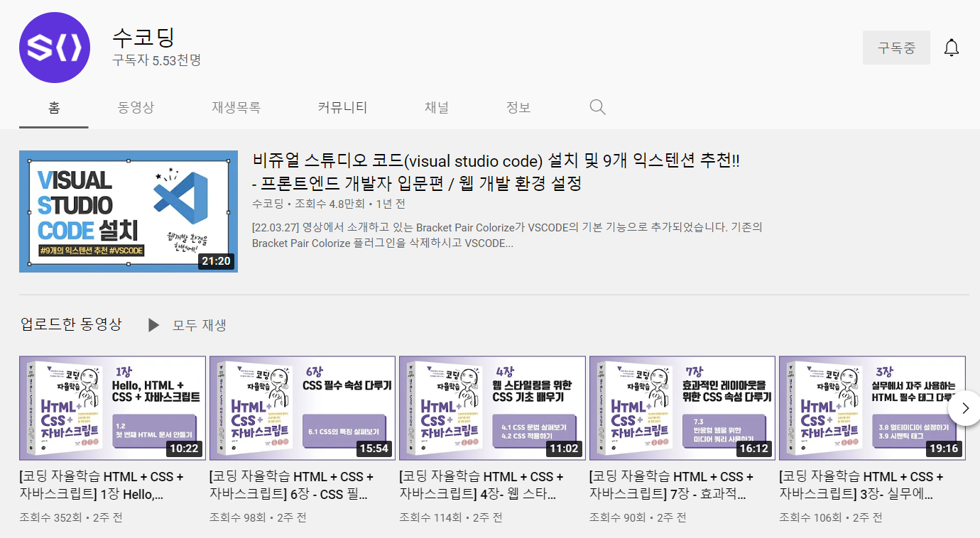980x538 pixels.
Task: Open the 정보 tab
Action: 518,108
